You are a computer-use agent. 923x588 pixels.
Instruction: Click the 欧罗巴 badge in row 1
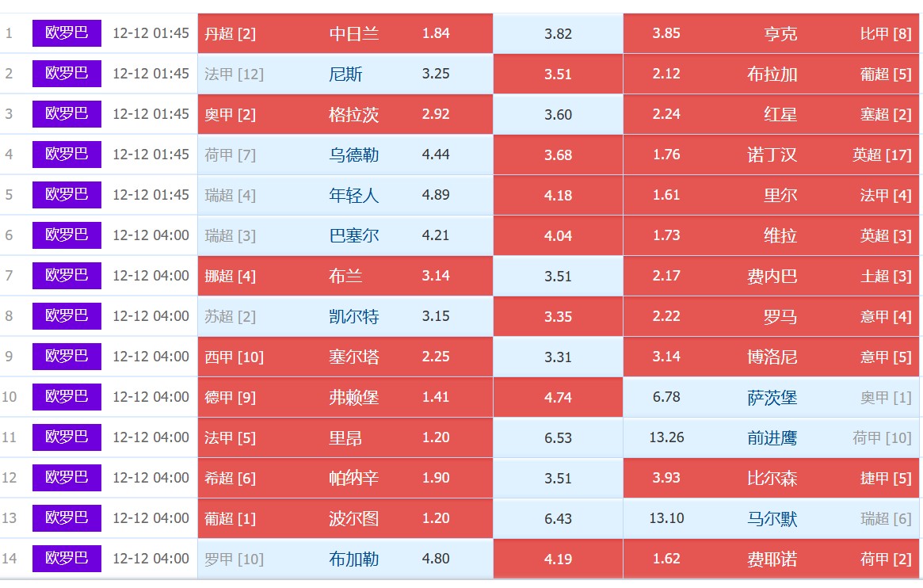point(67,33)
